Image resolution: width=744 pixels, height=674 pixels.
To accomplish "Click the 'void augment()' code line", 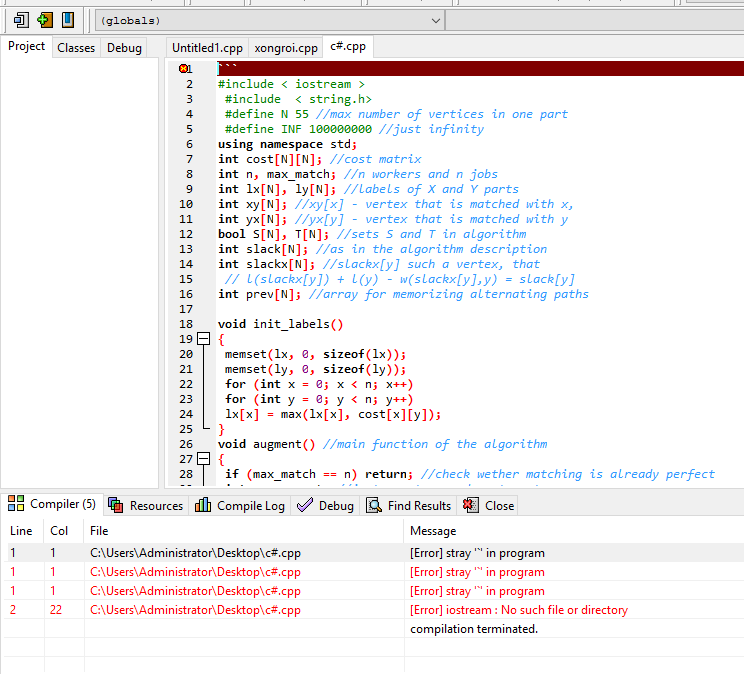I will tap(266, 444).
